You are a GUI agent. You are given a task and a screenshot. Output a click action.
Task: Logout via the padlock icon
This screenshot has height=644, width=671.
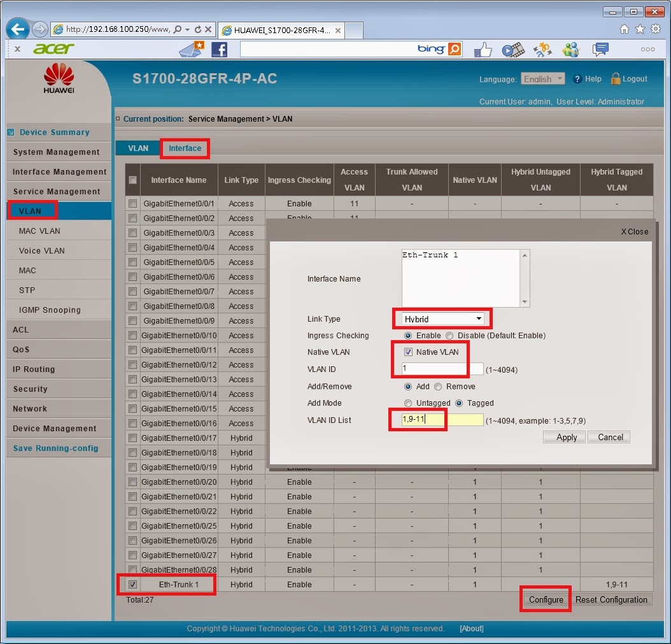(615, 79)
